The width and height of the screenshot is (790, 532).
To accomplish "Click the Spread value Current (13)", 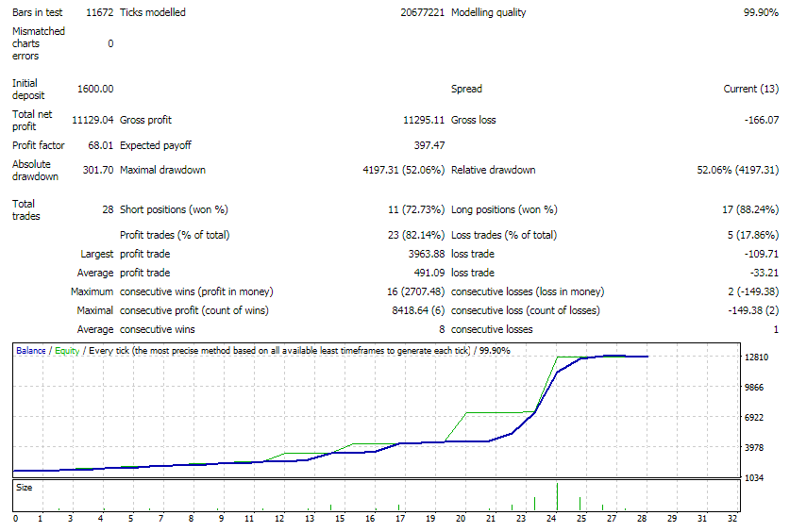I will point(750,89).
